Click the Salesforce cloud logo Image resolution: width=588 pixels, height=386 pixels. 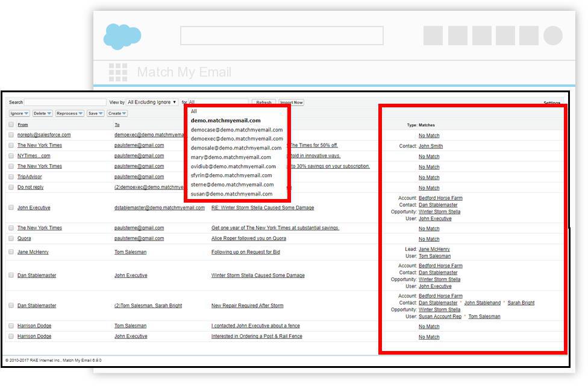122,36
